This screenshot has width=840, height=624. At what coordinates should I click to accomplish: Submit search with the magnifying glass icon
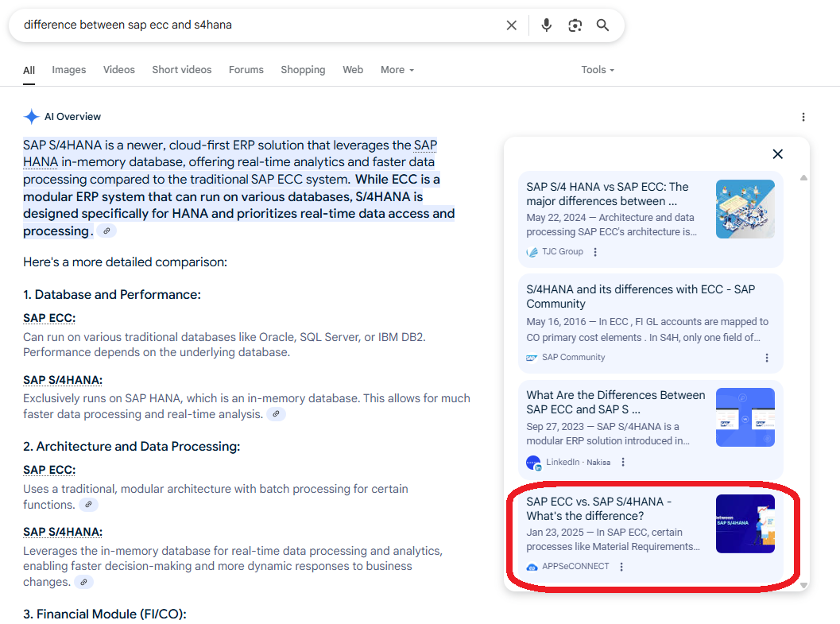coord(602,25)
